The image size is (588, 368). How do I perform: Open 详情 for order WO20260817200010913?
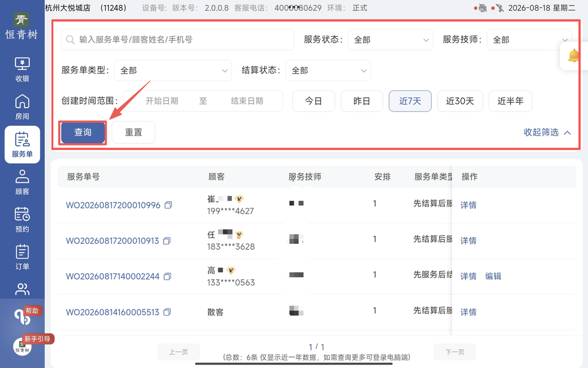pyautogui.click(x=469, y=241)
